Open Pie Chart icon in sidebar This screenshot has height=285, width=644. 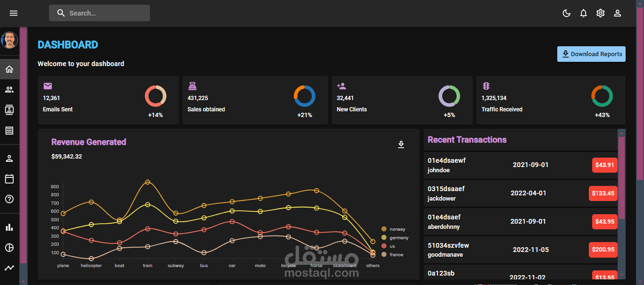[x=9, y=248]
